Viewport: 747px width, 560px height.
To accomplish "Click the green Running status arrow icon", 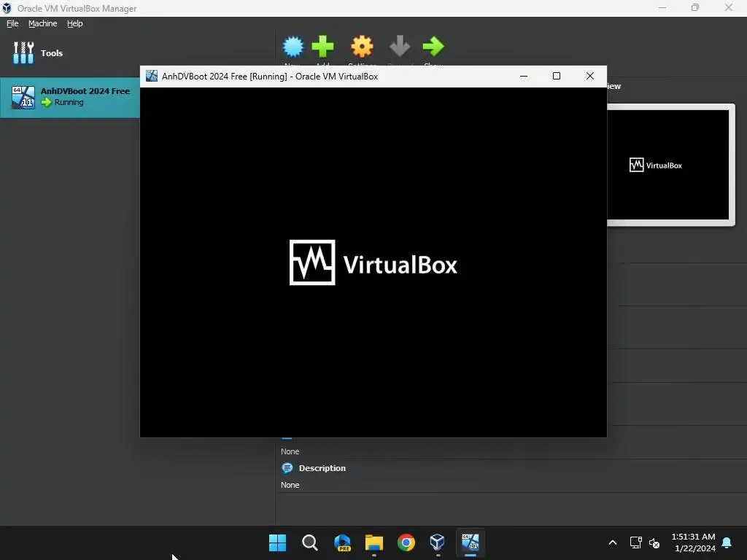I will click(x=46, y=102).
